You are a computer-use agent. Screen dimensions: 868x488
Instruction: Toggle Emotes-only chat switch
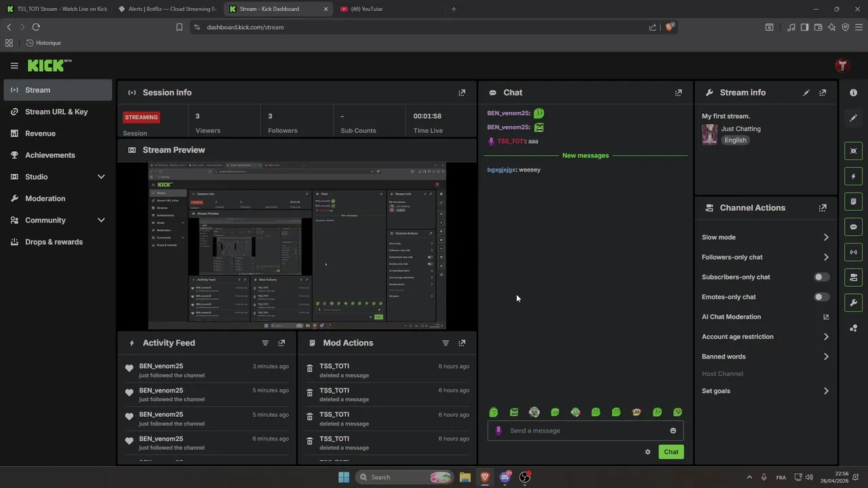[x=821, y=297]
